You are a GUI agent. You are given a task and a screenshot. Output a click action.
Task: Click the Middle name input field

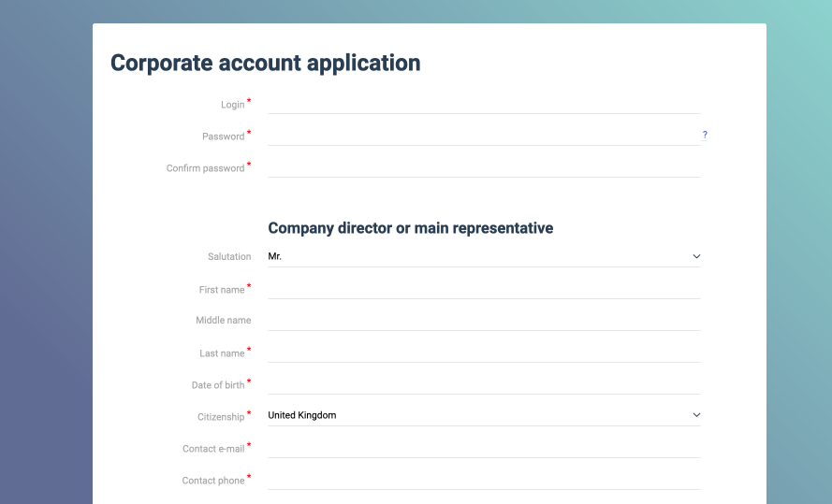point(484,320)
